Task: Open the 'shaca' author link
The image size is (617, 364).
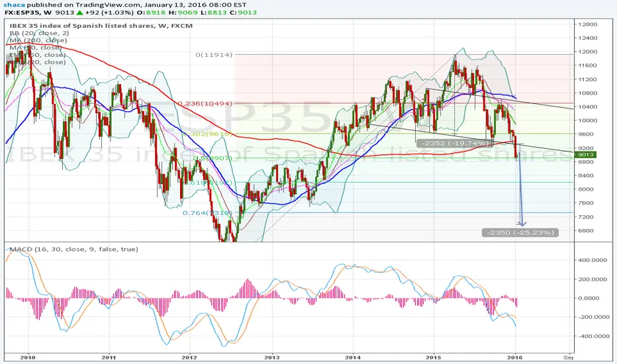Action: pos(14,5)
